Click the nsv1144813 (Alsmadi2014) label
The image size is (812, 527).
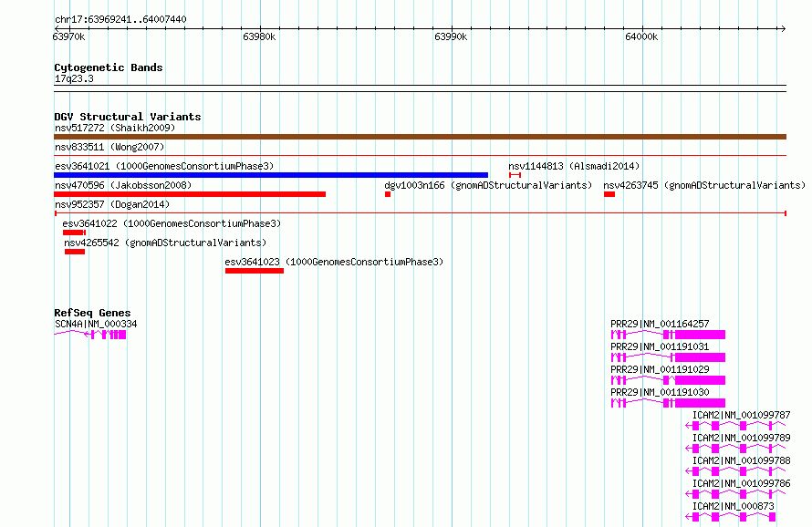[x=574, y=166]
